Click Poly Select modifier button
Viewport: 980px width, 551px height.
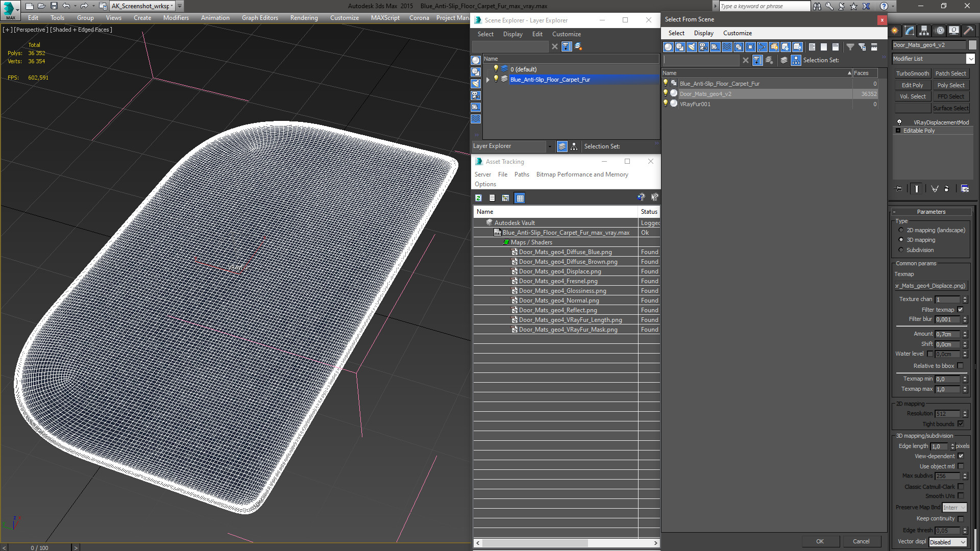coord(951,85)
